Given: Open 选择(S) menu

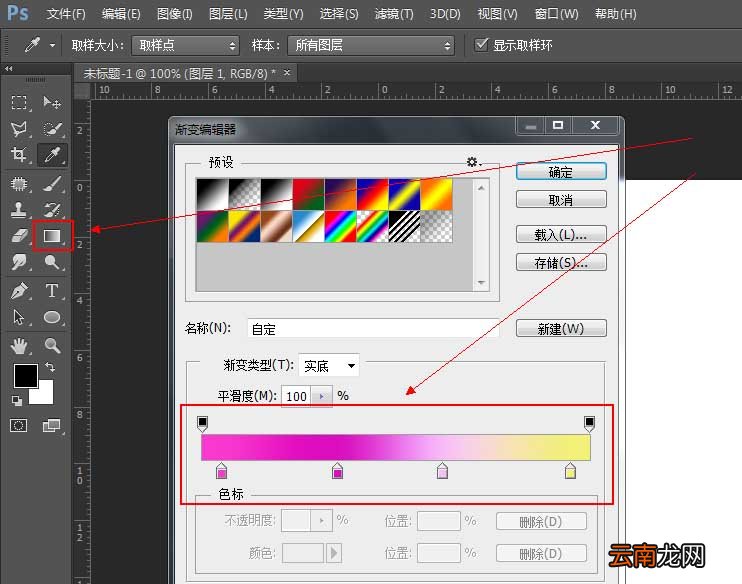Looking at the screenshot, I should (x=339, y=14).
